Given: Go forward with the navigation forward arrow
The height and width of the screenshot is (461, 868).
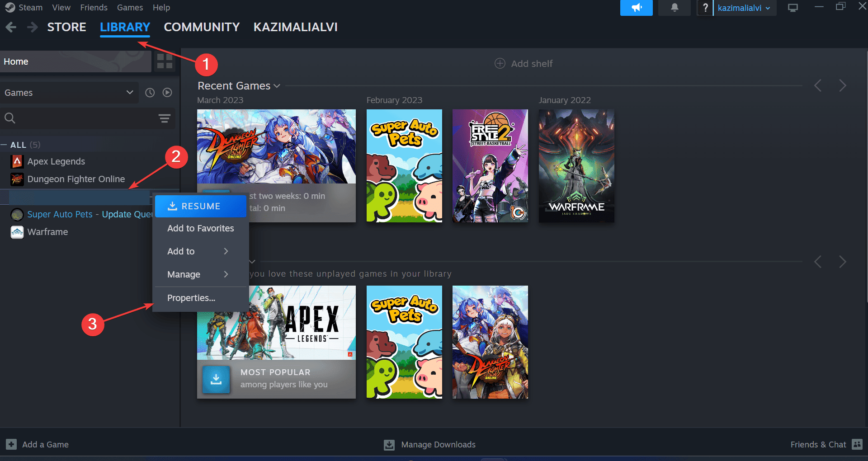Looking at the screenshot, I should pos(32,27).
